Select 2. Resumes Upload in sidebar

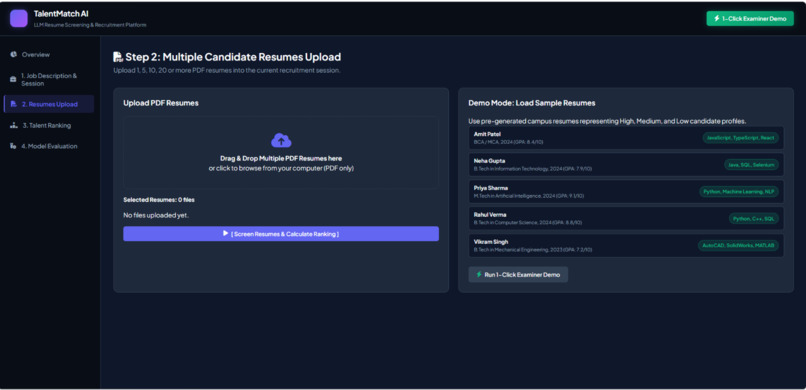(x=49, y=104)
